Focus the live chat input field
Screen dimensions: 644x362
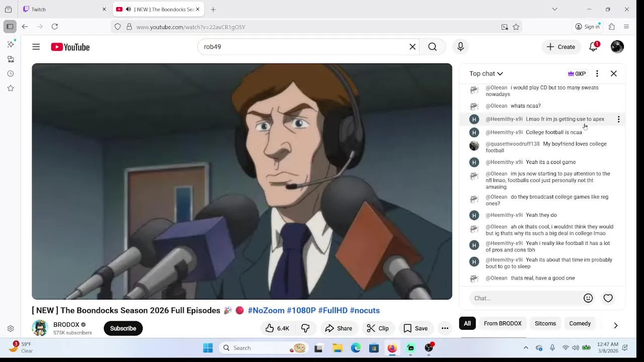click(x=526, y=298)
